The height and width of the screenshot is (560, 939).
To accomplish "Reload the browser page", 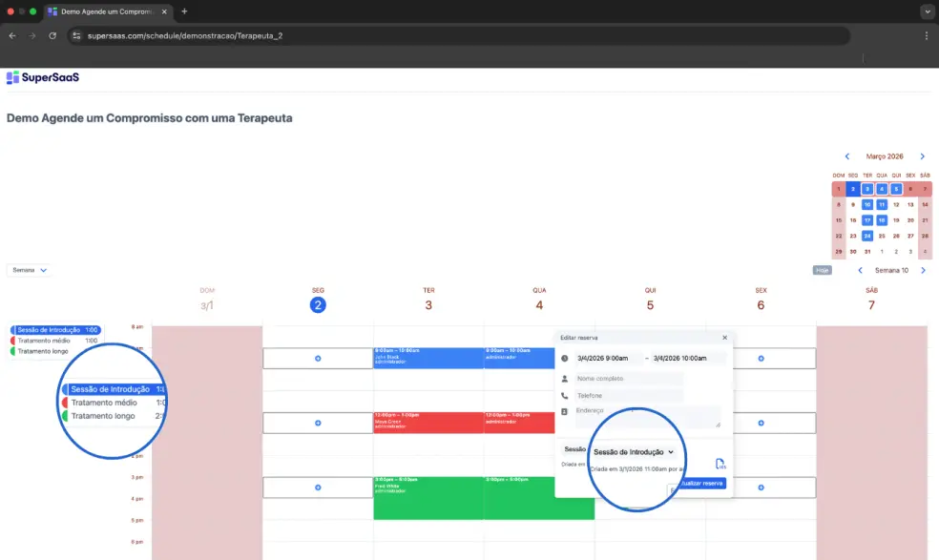I will click(x=52, y=35).
